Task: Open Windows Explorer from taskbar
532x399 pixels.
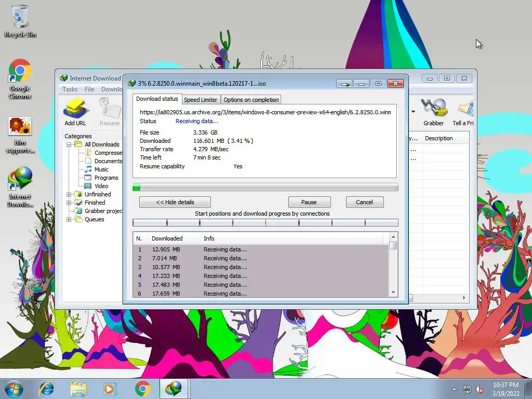Action: [78, 389]
